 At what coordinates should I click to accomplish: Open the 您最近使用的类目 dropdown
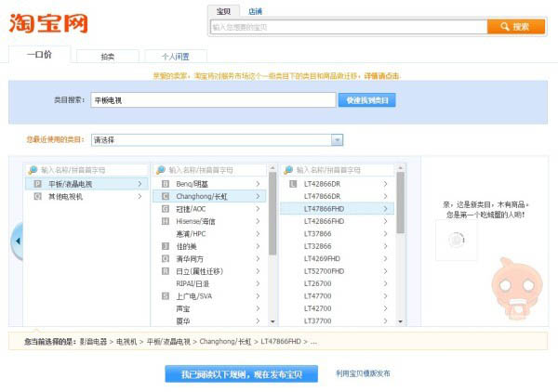(x=217, y=140)
